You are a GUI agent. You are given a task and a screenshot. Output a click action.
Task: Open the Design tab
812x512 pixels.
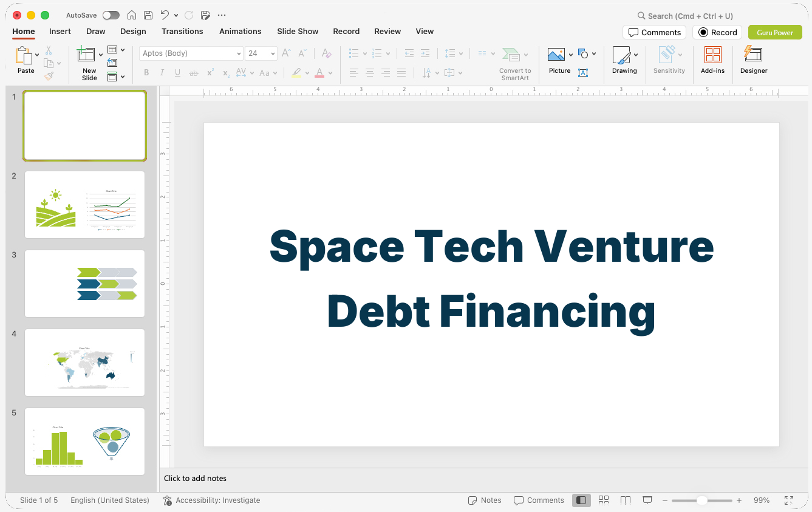[x=133, y=31]
